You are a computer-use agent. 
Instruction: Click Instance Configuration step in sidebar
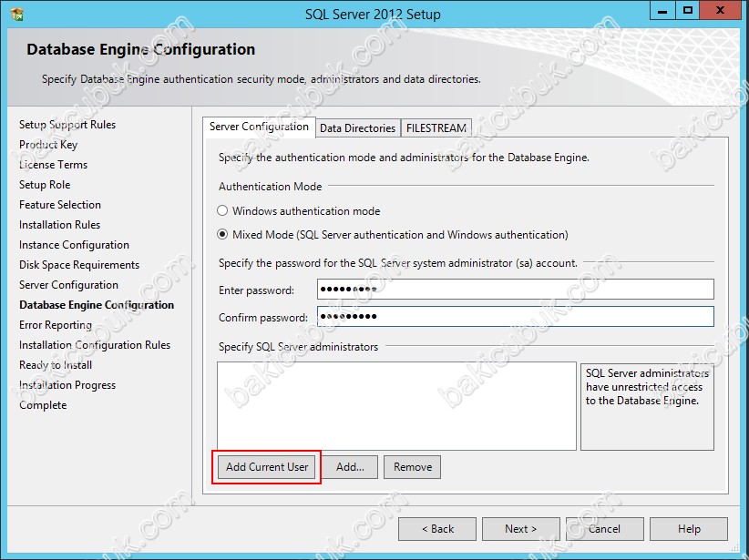point(74,245)
